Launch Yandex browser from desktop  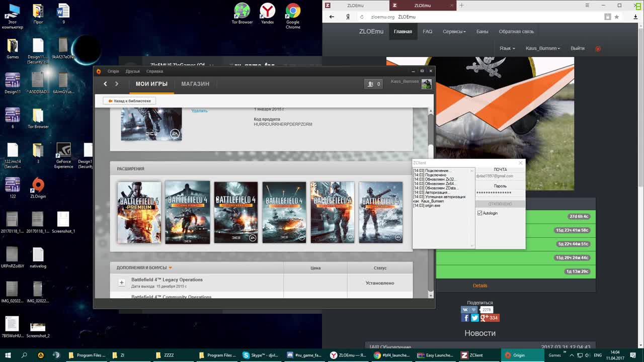[267, 14]
